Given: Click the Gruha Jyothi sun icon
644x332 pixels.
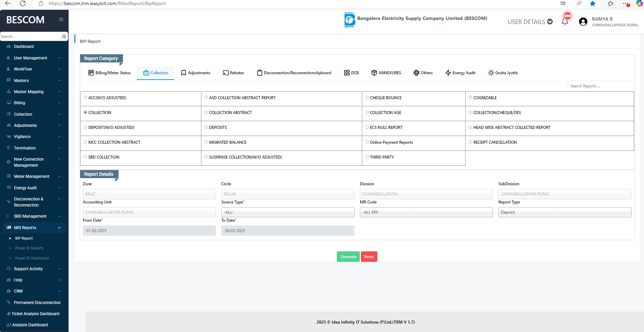Looking at the screenshot, I should click(x=491, y=73).
